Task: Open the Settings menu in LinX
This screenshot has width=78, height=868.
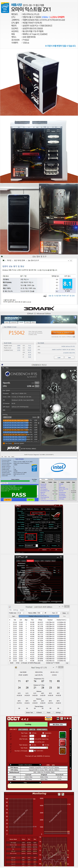Action: (x=16, y=610)
